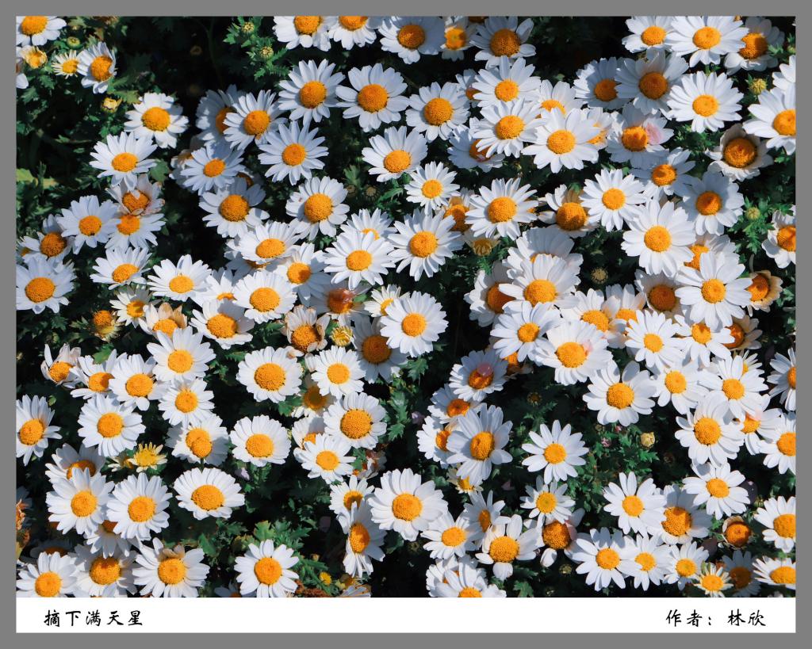Select the character 满 in the title
Image resolution: width=812 pixels, height=649 pixels.
click(x=94, y=619)
